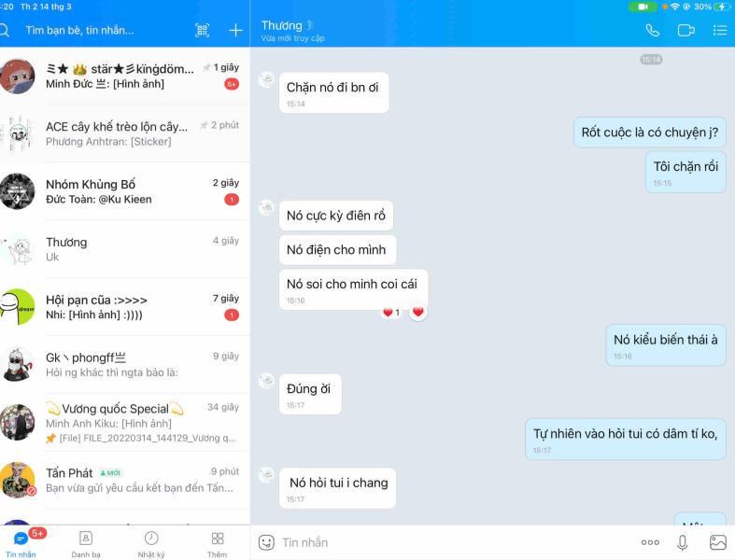This screenshot has height=560, width=735.
Task: Switch to the Danh bạ tab
Action: [x=86, y=544]
